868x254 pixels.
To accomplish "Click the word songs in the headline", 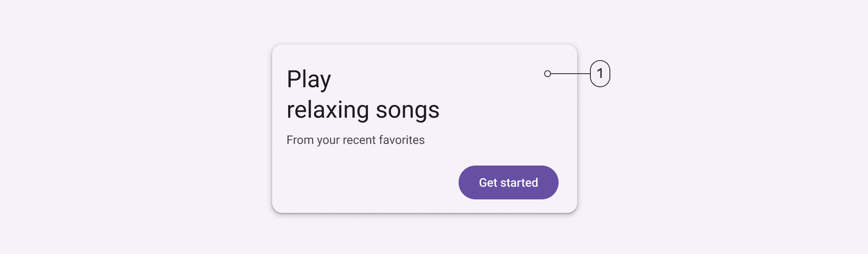I will pos(407,110).
